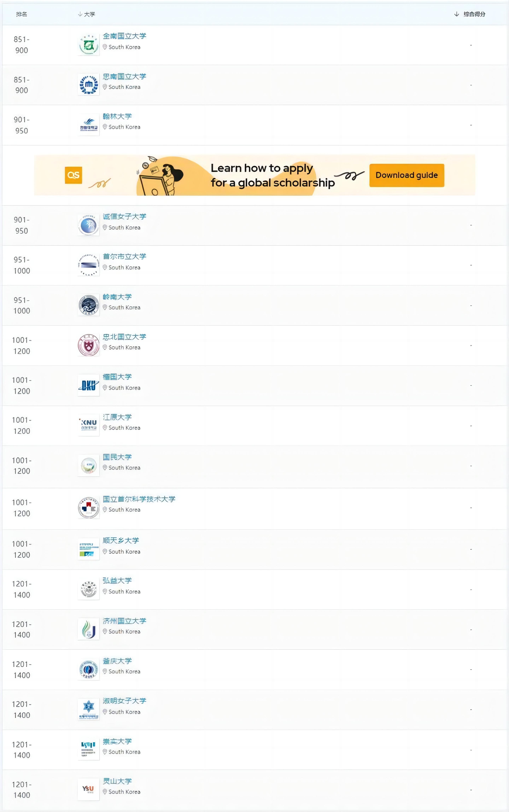Screen dimensions: 509x812
Task: Click the 岭南大学 circular logo
Action: coord(88,305)
